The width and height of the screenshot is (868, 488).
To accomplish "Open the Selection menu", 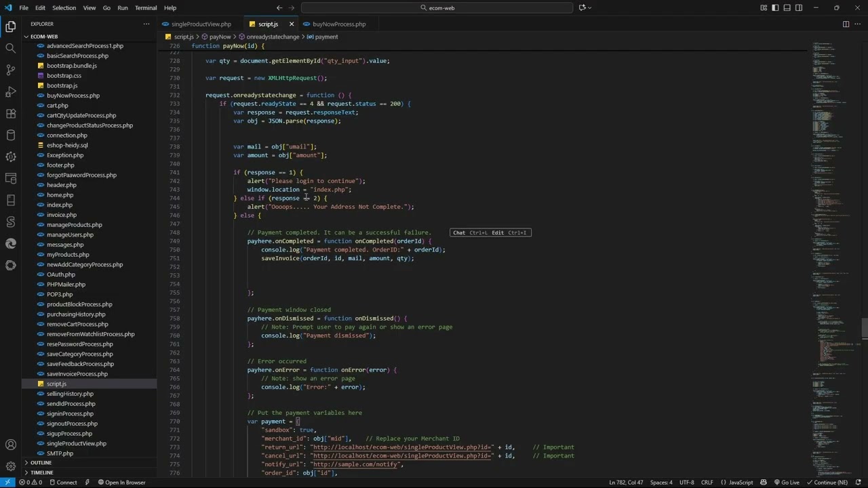I will [x=64, y=7].
